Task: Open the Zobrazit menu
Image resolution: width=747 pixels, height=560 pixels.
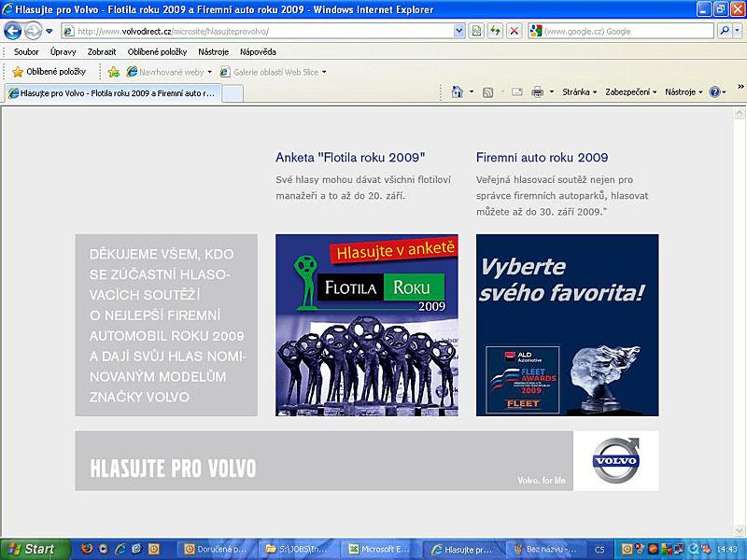Action: tap(102, 52)
